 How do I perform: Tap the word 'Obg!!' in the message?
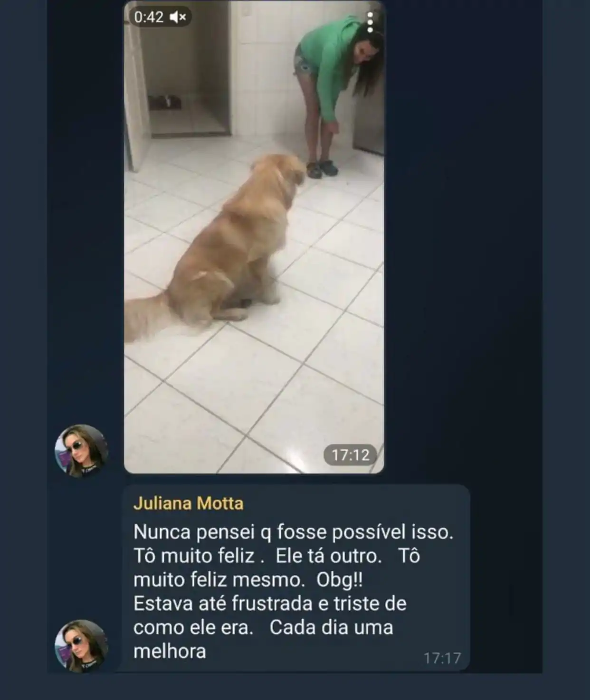tap(340, 580)
